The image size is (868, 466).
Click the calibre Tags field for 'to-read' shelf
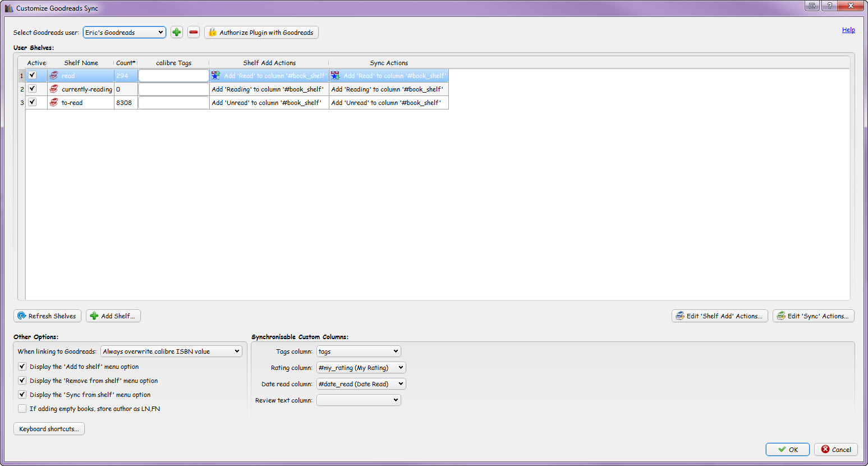(173, 103)
